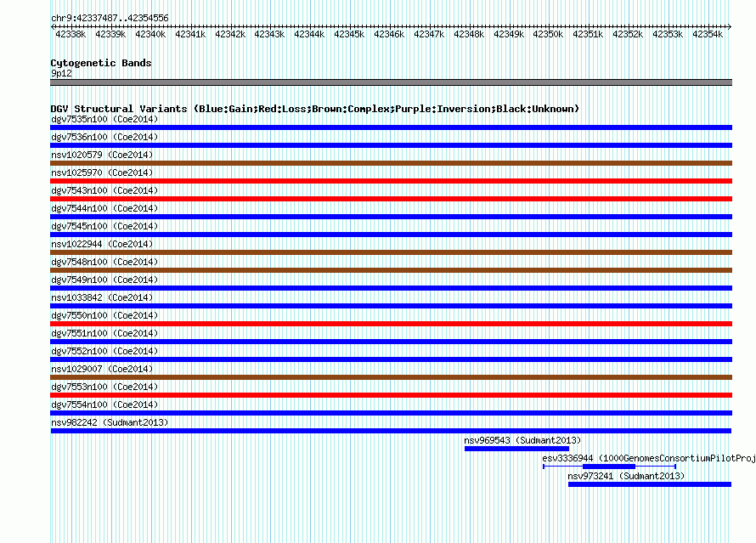This screenshot has width=756, height=543.
Task: Select blue bar under nsv973241
Action: coord(650,484)
